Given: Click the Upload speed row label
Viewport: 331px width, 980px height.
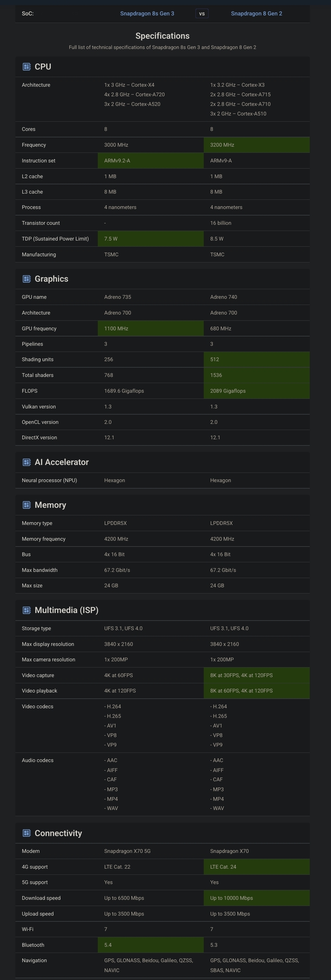Looking at the screenshot, I should 38,914.
